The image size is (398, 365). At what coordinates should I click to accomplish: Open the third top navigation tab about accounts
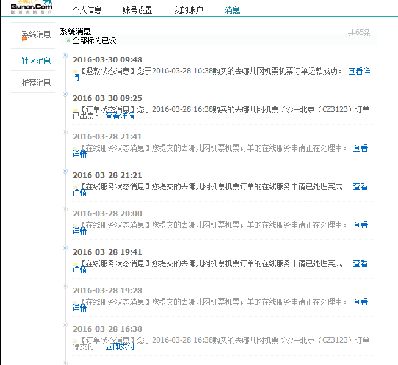(x=189, y=10)
